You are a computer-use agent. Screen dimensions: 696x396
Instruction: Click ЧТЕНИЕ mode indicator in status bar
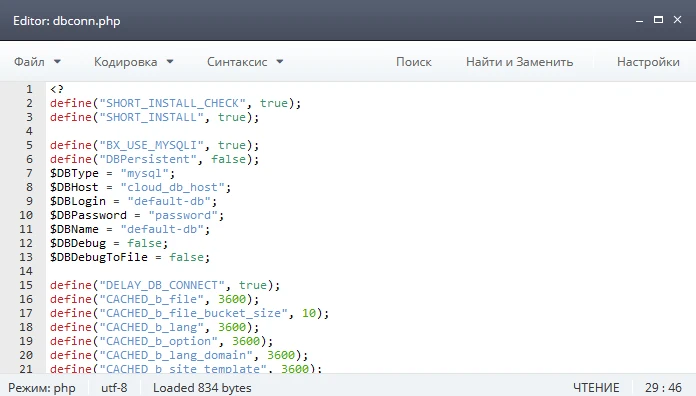point(596,388)
